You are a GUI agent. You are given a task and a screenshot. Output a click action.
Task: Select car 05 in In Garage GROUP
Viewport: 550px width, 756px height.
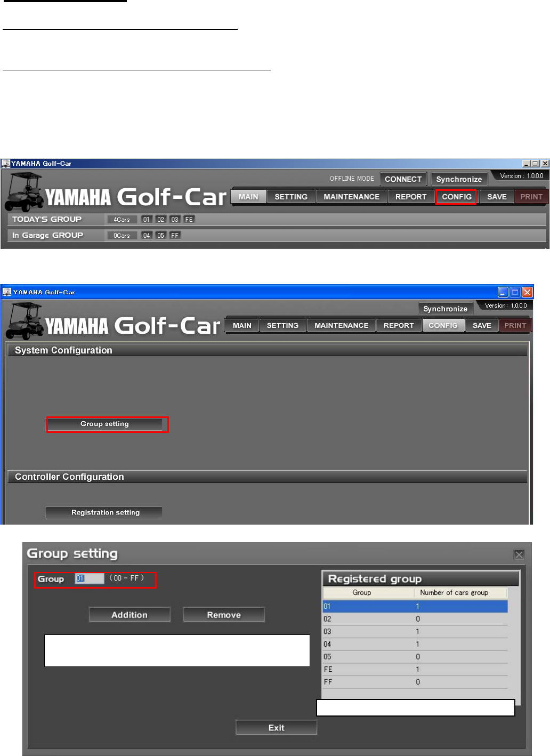pos(160,236)
